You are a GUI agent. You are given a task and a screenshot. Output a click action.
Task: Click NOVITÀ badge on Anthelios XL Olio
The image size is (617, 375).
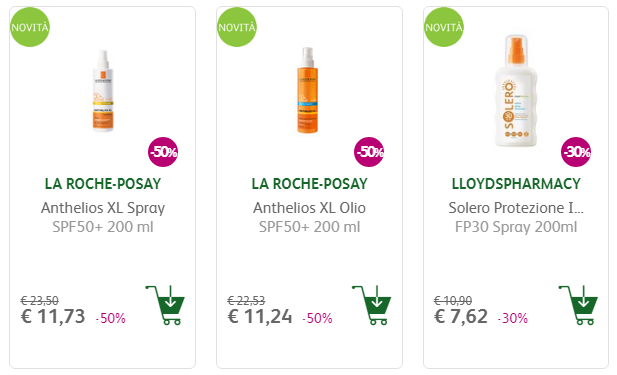coord(237,27)
